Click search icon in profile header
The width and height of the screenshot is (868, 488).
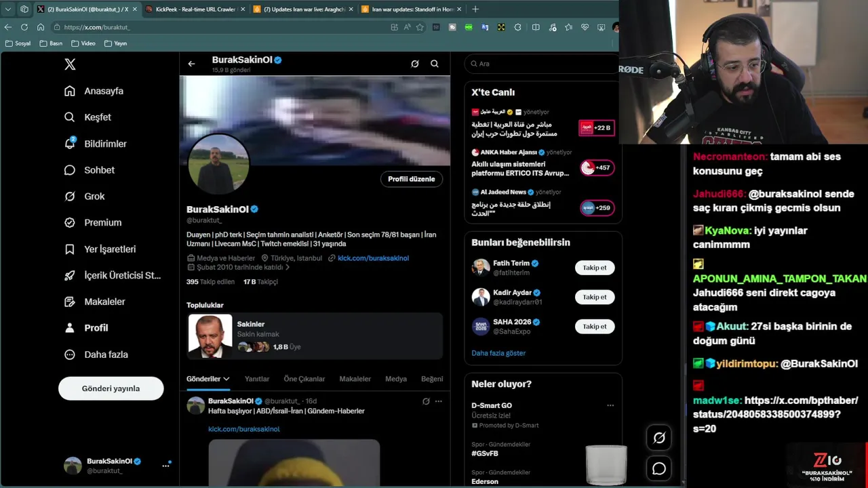pyautogui.click(x=435, y=64)
